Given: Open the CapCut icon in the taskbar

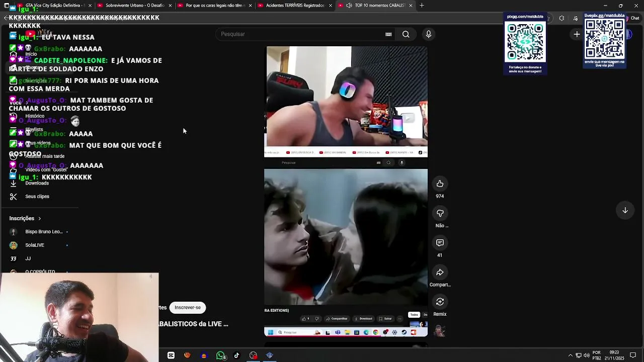Looking at the screenshot, I should (x=171, y=355).
